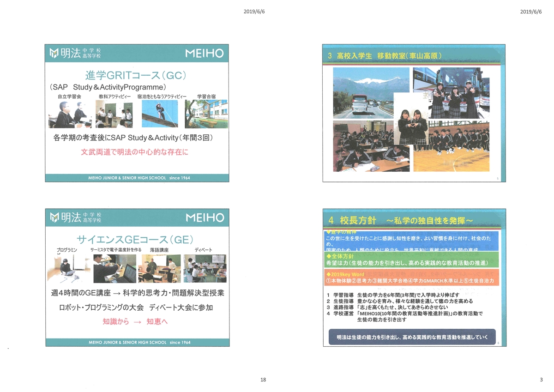Open the thermistor thermometer-making photo

click(114, 268)
